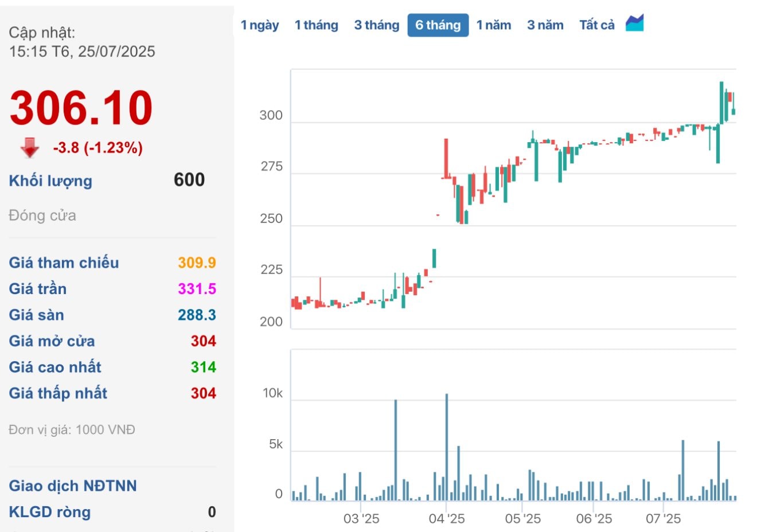Click the Giá trần value 331.5
Image resolution: width=757 pixels, height=532 pixels.
tap(197, 288)
